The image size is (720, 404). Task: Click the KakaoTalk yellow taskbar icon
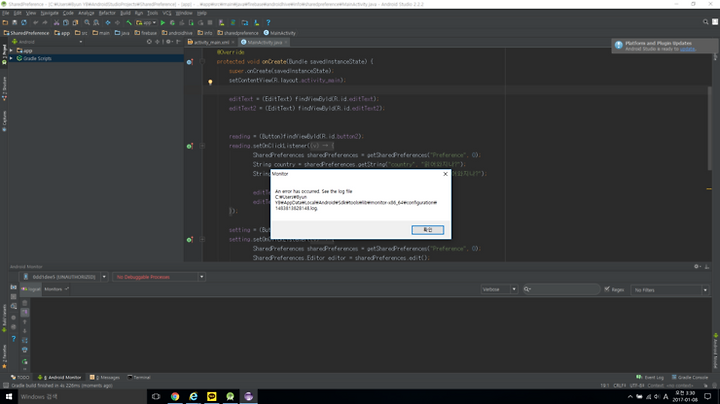point(212,396)
